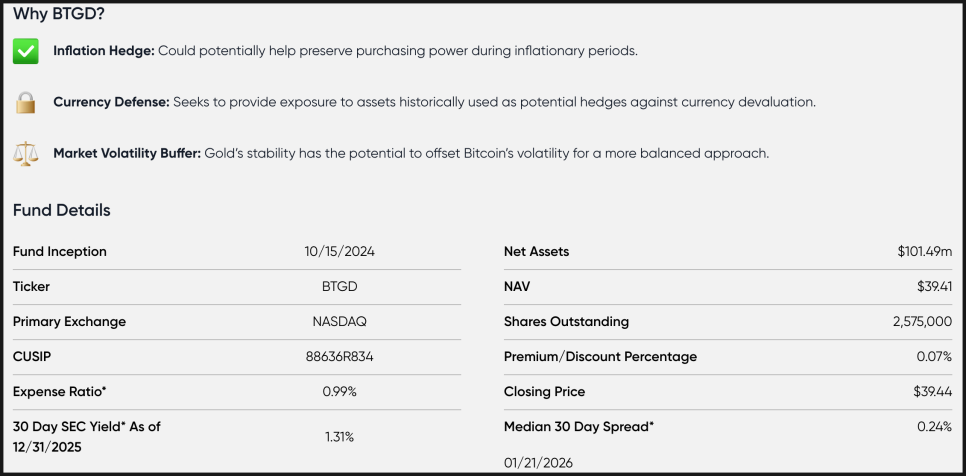Click the '30 Day SEC Yield*' label
The height and width of the screenshot is (476, 966).
pyautogui.click(x=86, y=427)
